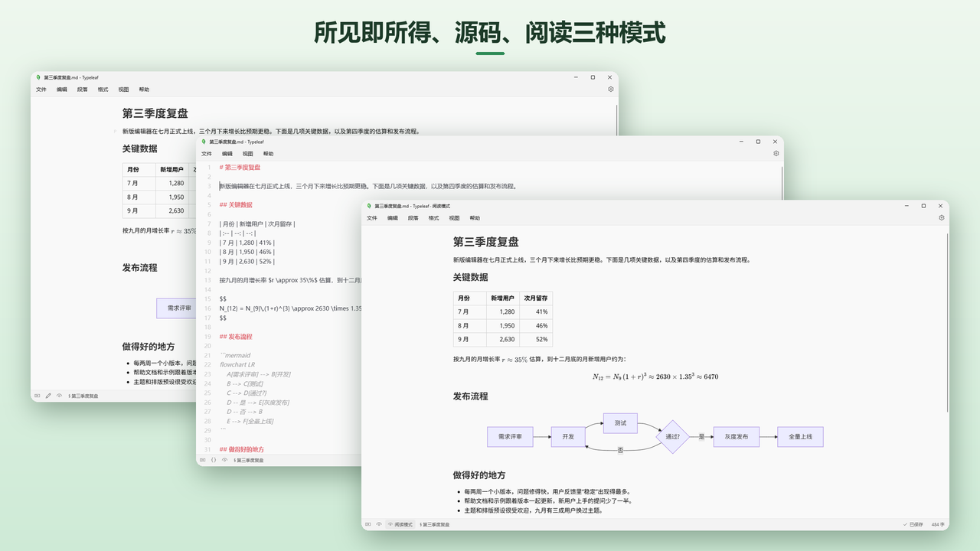Screen dimensions: 980x551
Task: Click 开发 node in reading-mode flowchart
Action: tap(568, 437)
